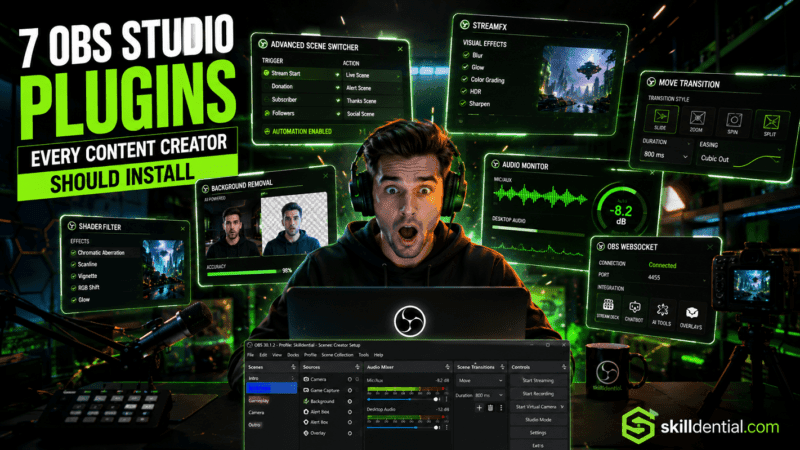Adjust the Desktop Audio volume slider
This screenshot has height=450, width=800.
coord(401,428)
